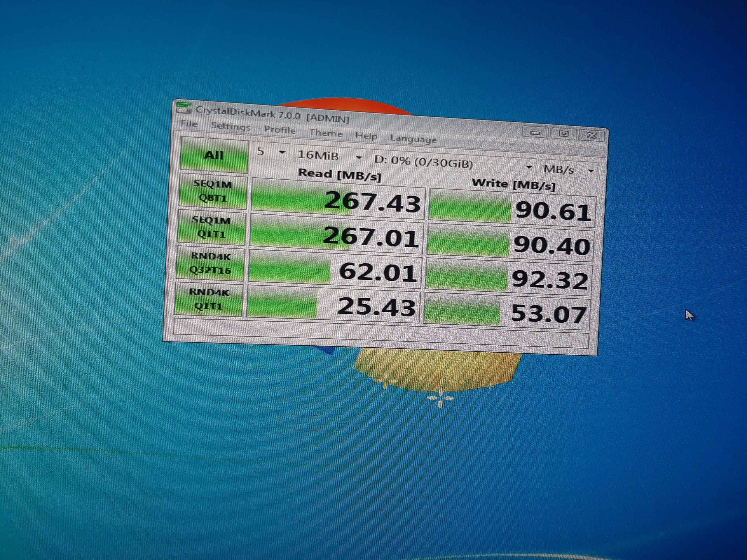
Task: Open the Settings menu
Action: coord(231,127)
